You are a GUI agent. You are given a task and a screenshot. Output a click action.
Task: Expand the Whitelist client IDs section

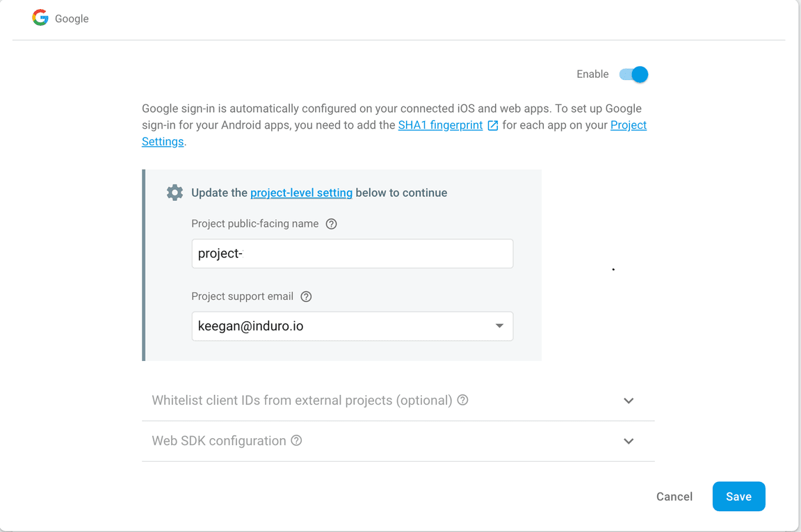click(629, 401)
